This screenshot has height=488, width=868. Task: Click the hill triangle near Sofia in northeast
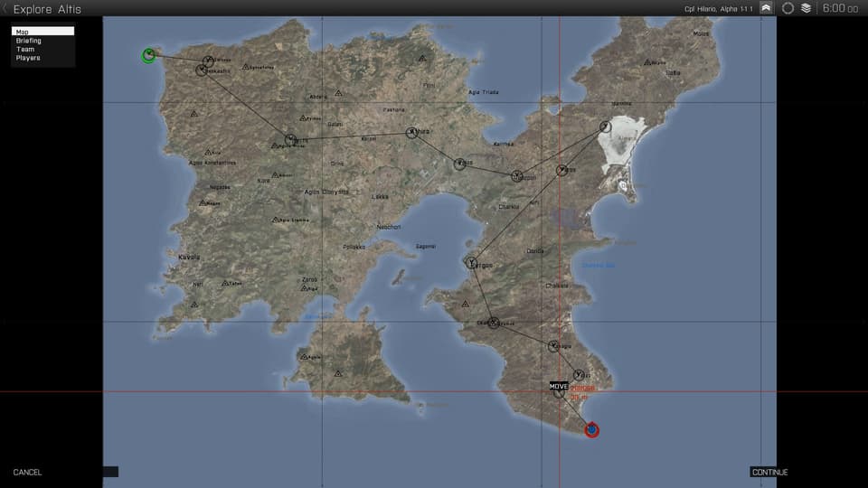coord(647,62)
